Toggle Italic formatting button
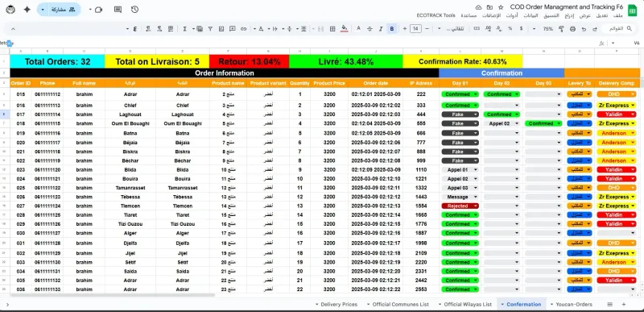 [381, 29]
